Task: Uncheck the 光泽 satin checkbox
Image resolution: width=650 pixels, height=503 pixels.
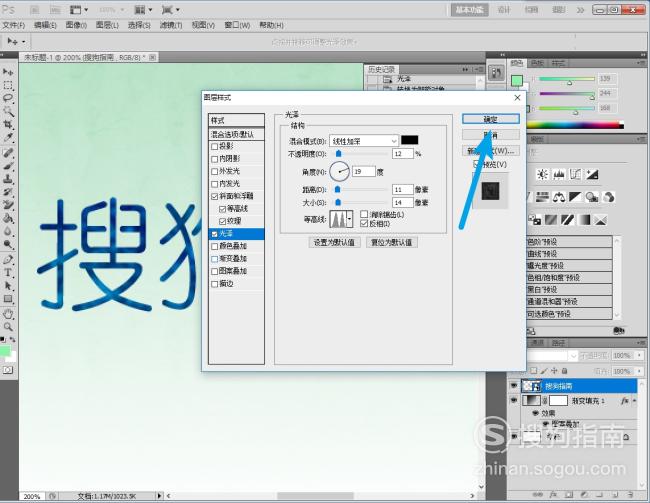Action: point(215,234)
